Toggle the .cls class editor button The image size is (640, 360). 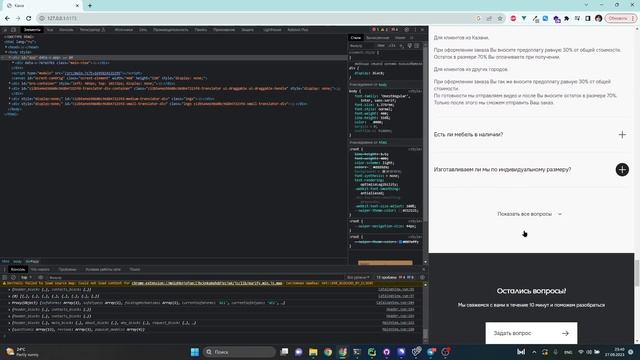point(392,46)
